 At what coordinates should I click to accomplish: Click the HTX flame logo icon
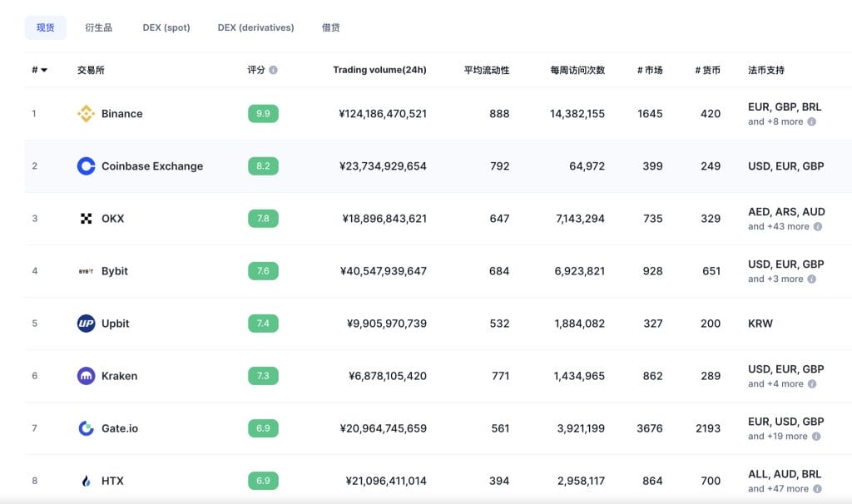pyautogui.click(x=86, y=481)
